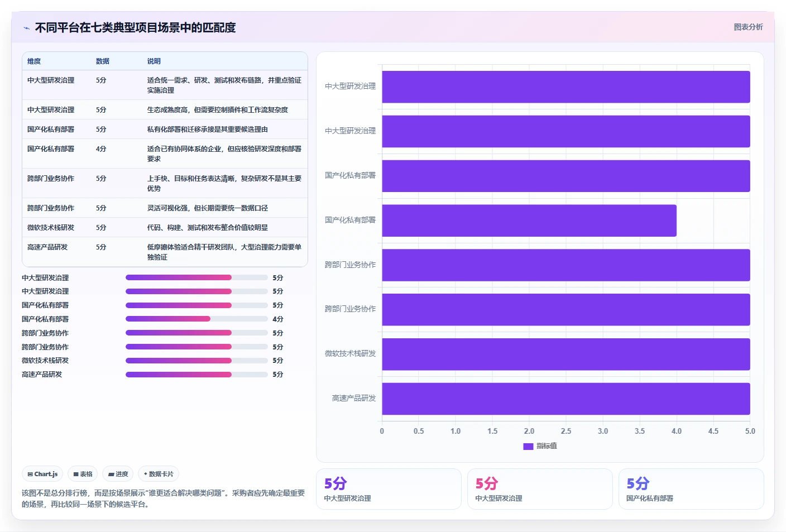Click the 0.5 tick on the chart axis
The height and width of the screenshot is (532, 786).
(x=419, y=431)
